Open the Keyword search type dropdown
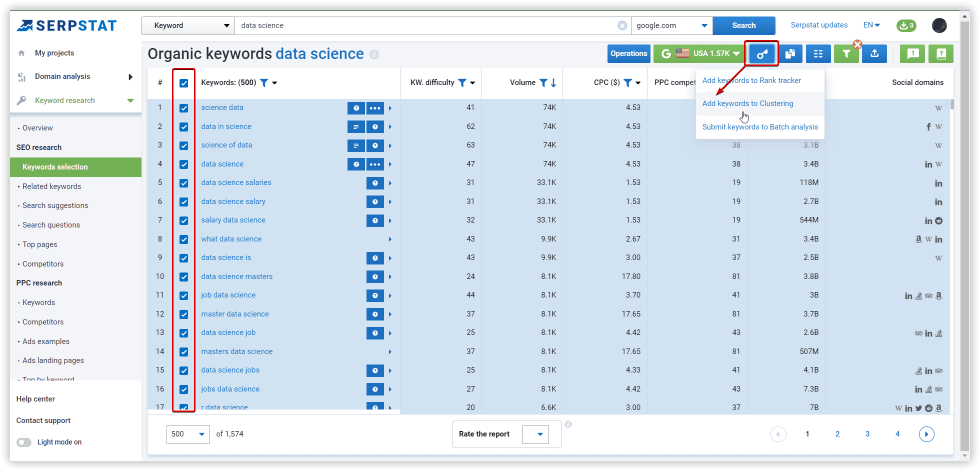The height and width of the screenshot is (471, 980). click(188, 25)
